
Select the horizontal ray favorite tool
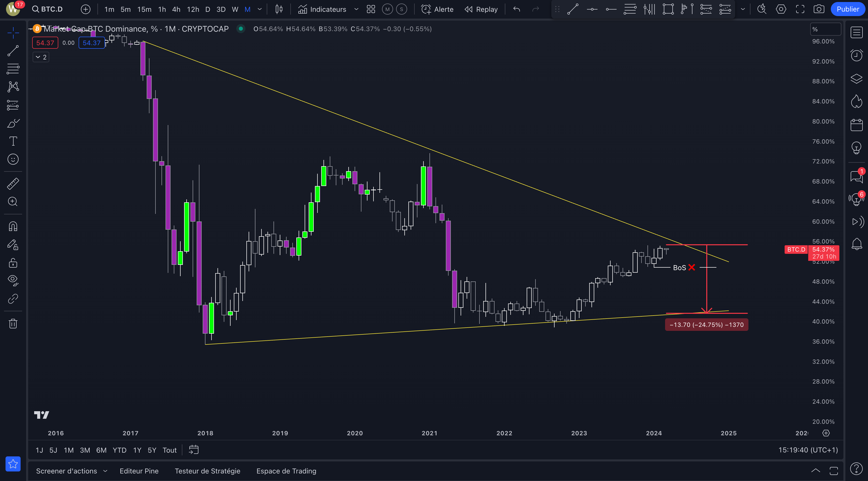[x=611, y=9]
